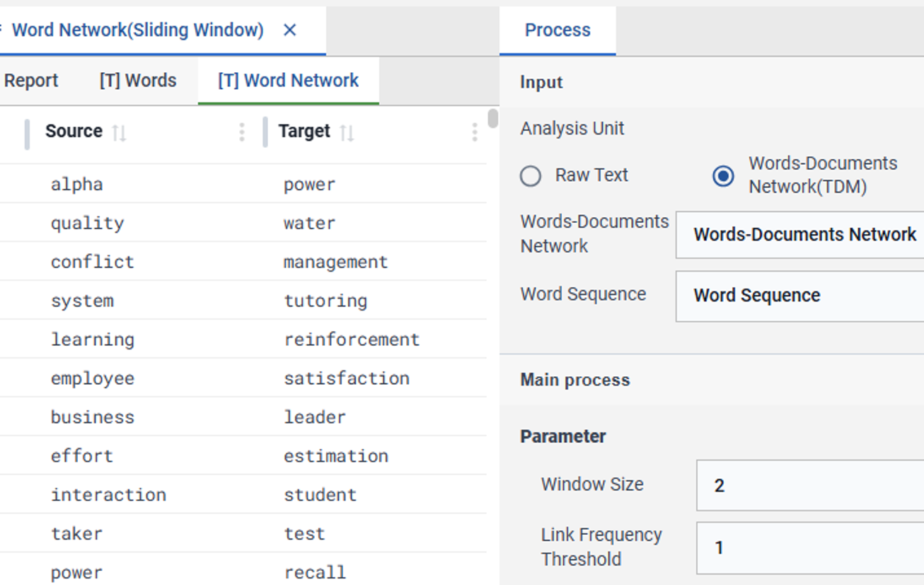Select the 'employee' source cell
Screen dimensions: 924x585
tap(93, 378)
